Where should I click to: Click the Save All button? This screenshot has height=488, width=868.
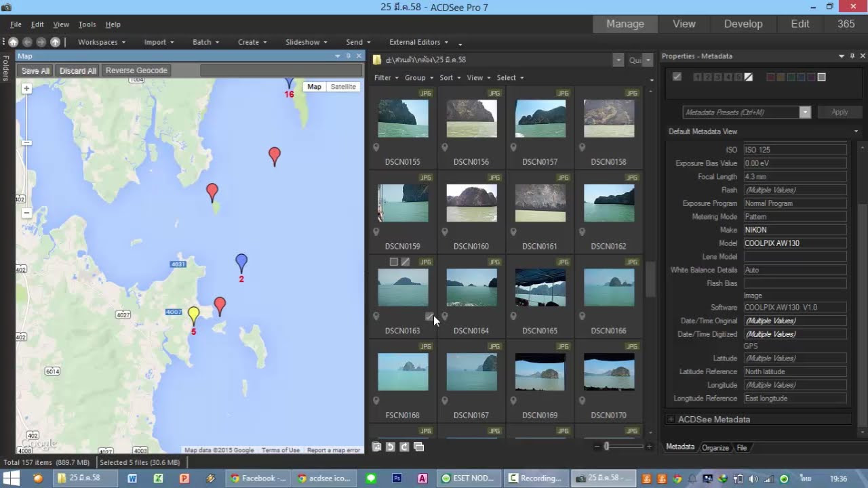(x=35, y=70)
